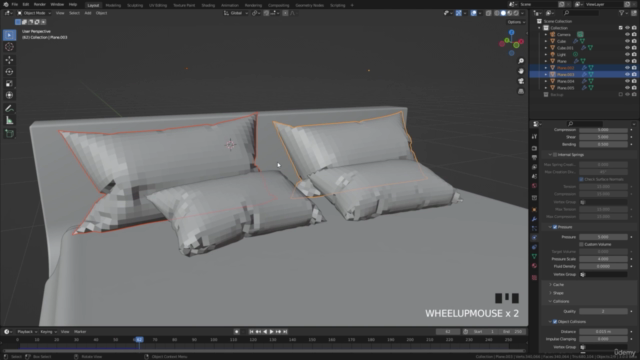The height and width of the screenshot is (360, 640).
Task: Select the Add Cube tool
Action: click(x=9, y=133)
